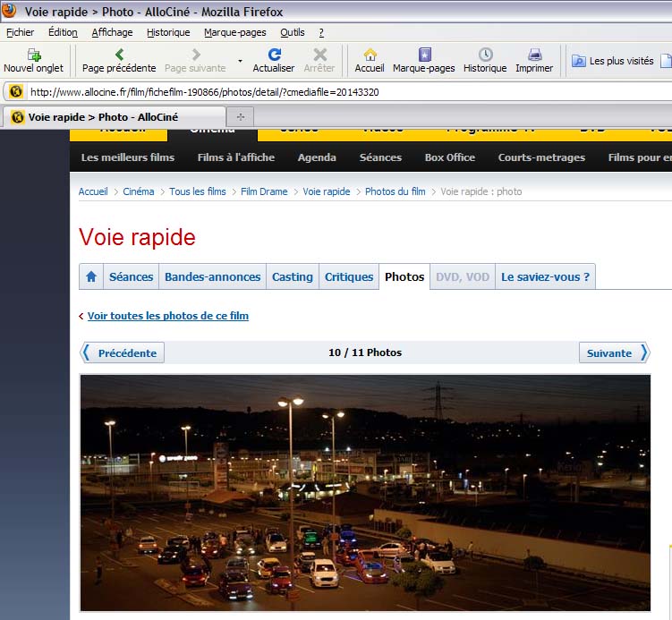Open the Le saviez-vous ? tab
Screen dimensions: 672x620
(x=546, y=276)
